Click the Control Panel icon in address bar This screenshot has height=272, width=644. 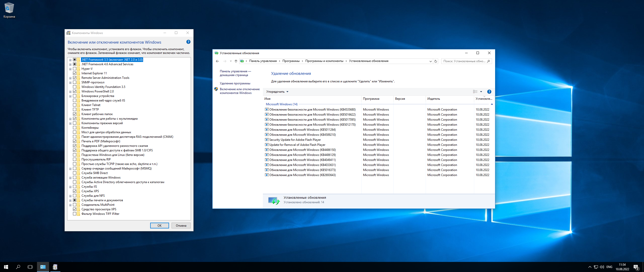click(x=242, y=61)
